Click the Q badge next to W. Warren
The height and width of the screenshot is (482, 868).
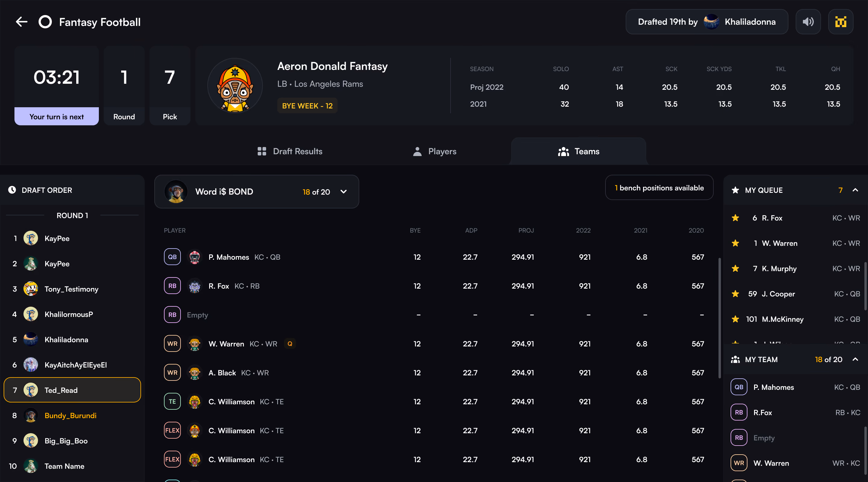coord(289,343)
